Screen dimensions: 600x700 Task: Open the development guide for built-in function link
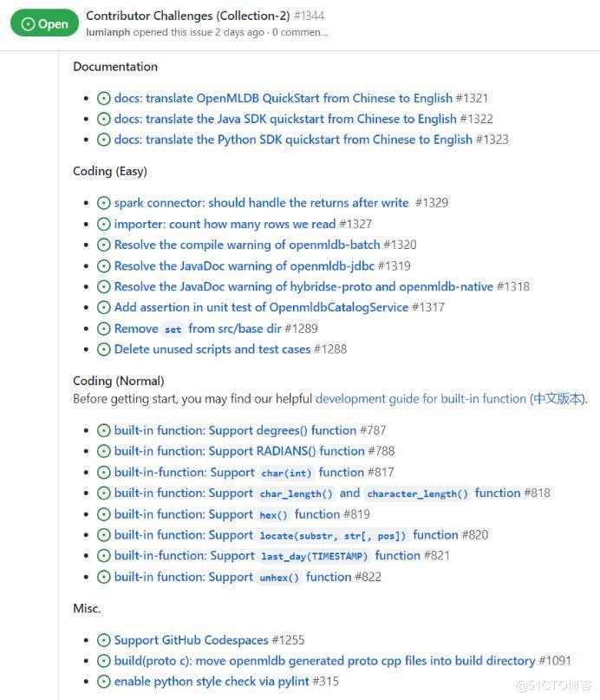421,399
